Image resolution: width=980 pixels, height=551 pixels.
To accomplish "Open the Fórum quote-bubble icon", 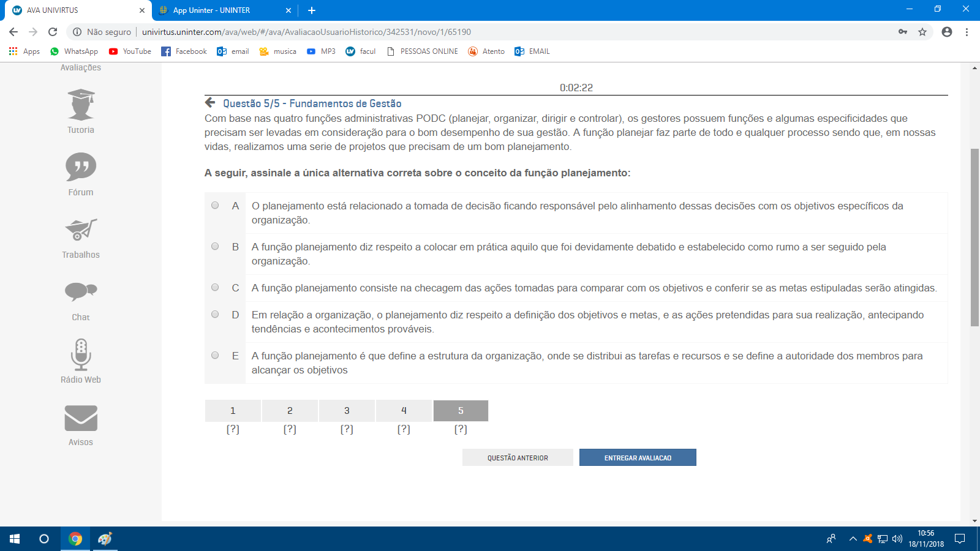I will pos(81,167).
